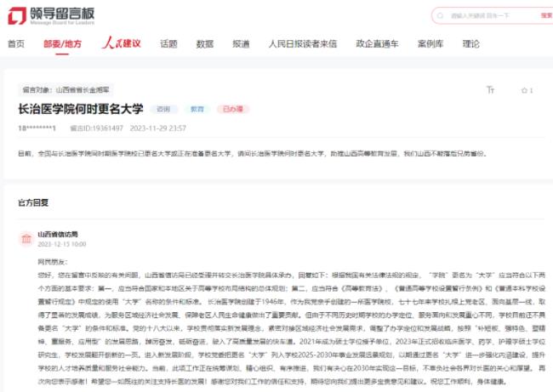553x392 pixels.
Task: Click the 留言对象 山西省省长 label
Action: (x=66, y=90)
